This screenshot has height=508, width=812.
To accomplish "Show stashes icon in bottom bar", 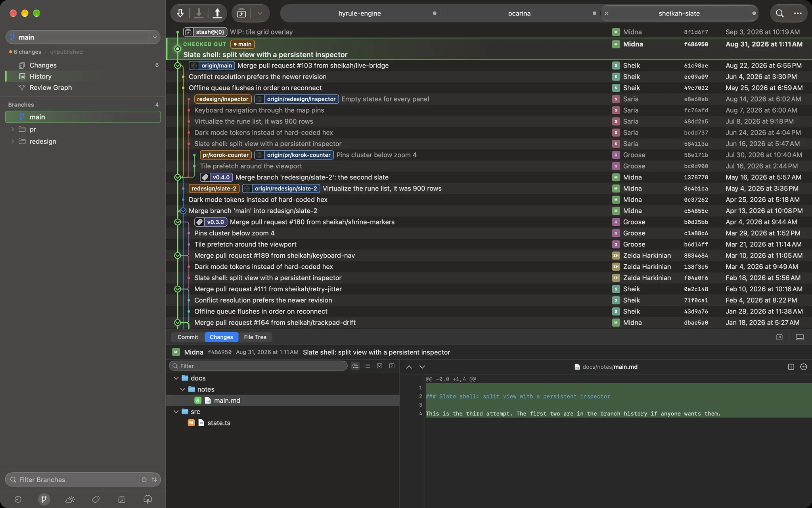I will click(122, 499).
